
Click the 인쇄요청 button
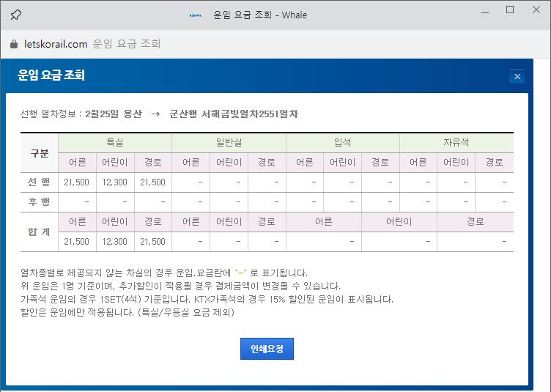pos(267,349)
